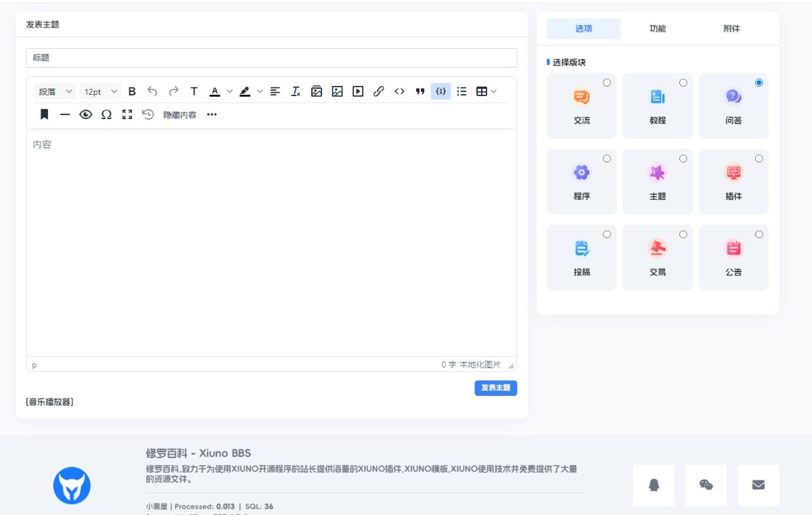This screenshot has width=812, height=515.
Task: Switch to the 功能 tab
Action: [658, 28]
